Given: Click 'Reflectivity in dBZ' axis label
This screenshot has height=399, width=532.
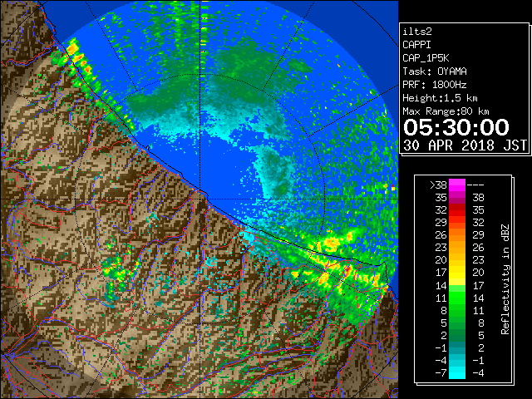Looking at the screenshot, I should pos(505,279).
